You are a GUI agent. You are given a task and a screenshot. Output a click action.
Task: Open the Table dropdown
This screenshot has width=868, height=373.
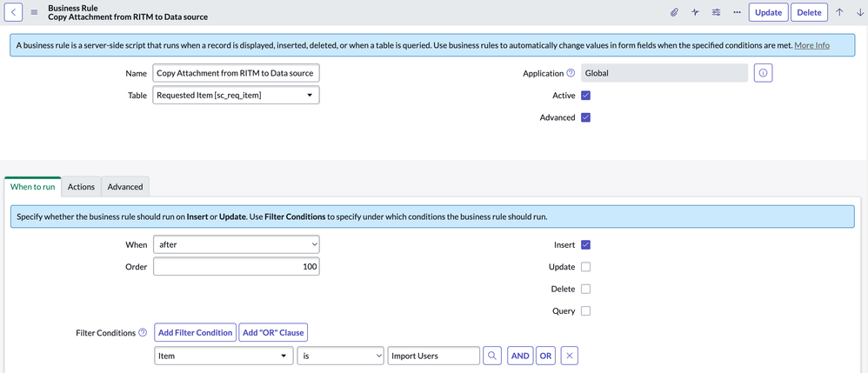pos(236,95)
